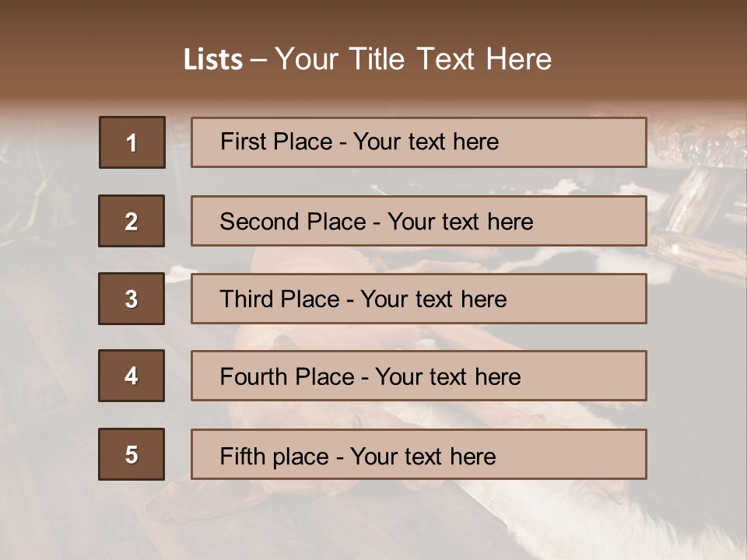Image resolution: width=747 pixels, height=560 pixels.
Task: Select the Third Place text bar
Action: (419, 299)
